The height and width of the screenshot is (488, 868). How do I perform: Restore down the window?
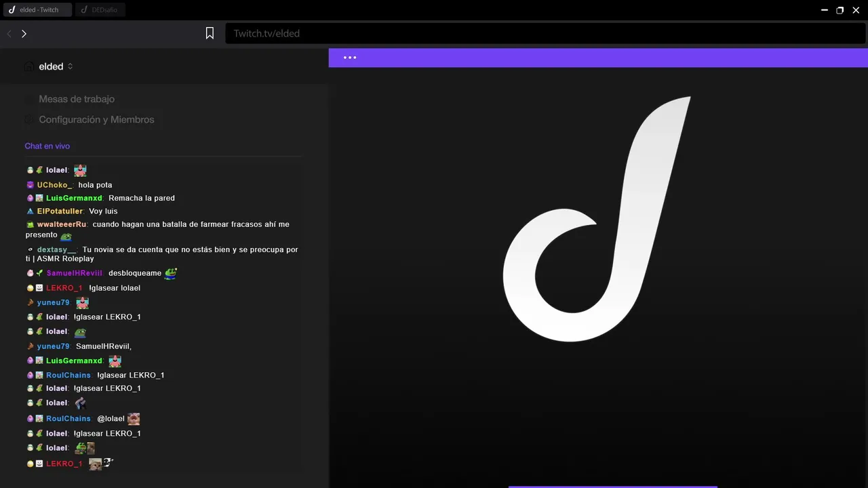coord(840,10)
